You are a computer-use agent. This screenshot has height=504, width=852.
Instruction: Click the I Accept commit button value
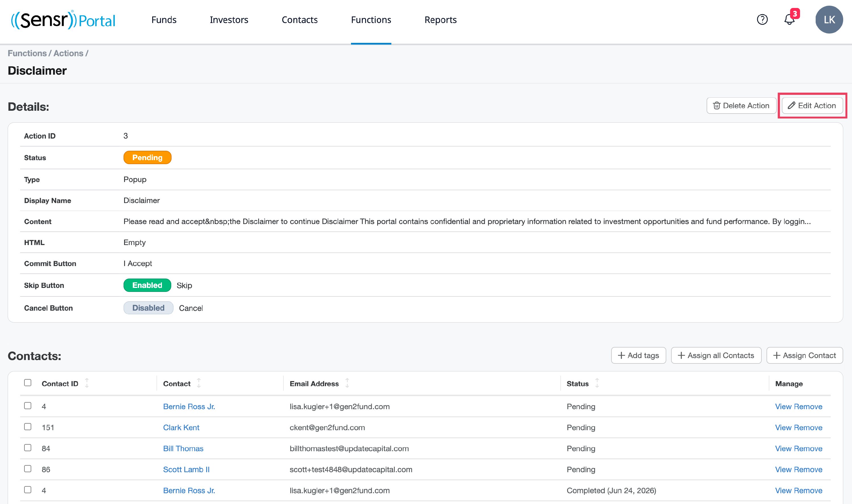[x=137, y=263]
